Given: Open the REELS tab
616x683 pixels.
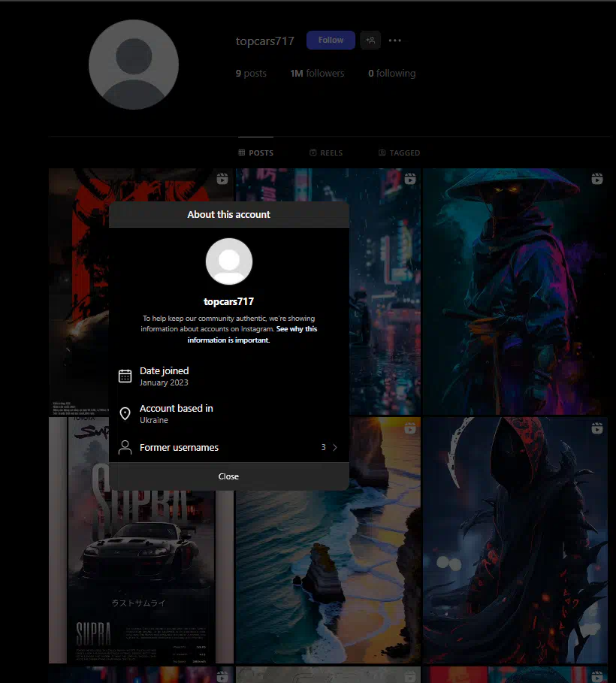Looking at the screenshot, I should tap(326, 153).
